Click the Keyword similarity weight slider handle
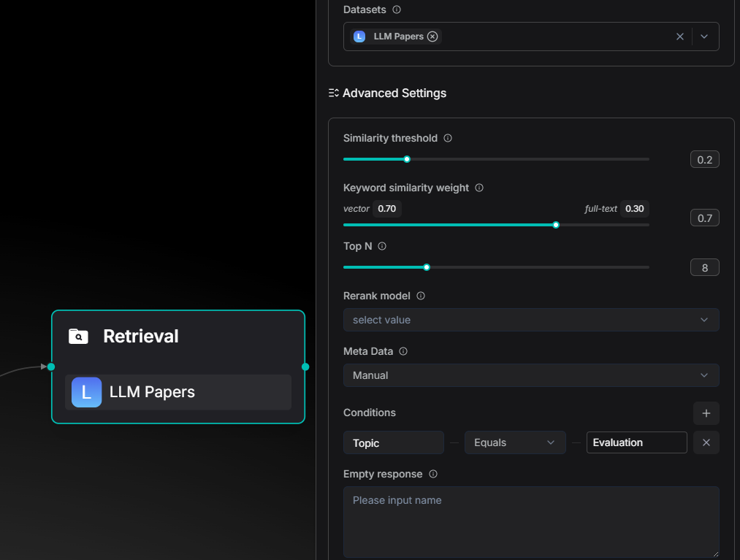The image size is (740, 560). [556, 225]
